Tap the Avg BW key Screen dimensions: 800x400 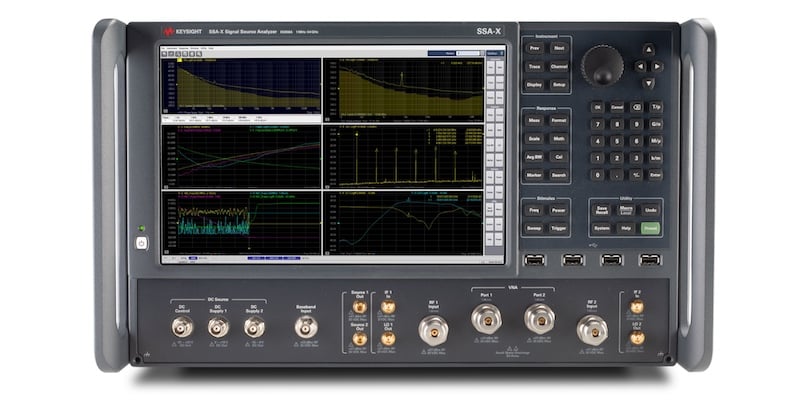pos(534,157)
